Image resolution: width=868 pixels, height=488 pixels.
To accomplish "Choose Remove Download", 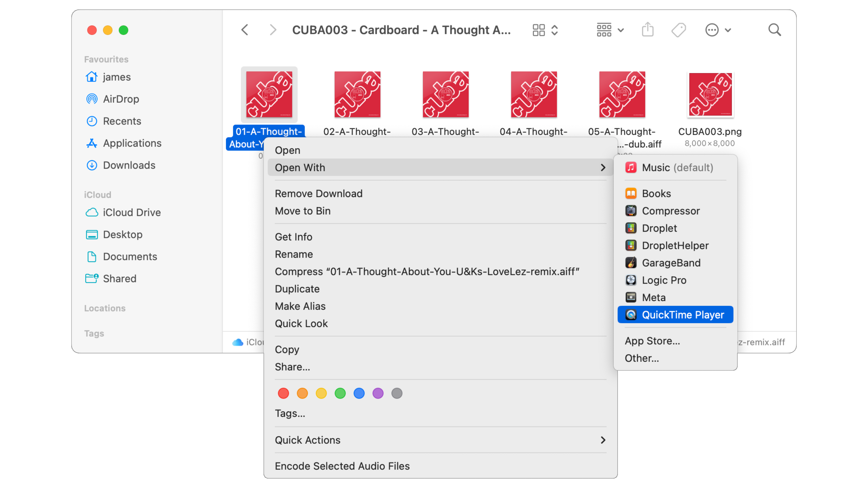I will [x=440, y=194].
